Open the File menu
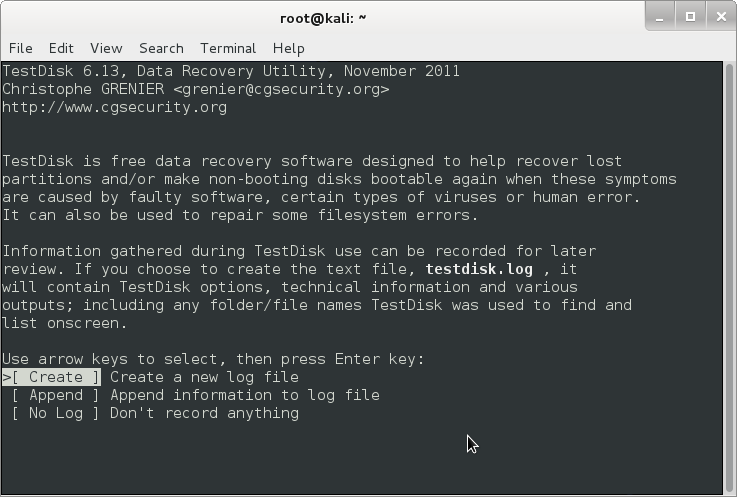This screenshot has width=737, height=497. point(21,48)
